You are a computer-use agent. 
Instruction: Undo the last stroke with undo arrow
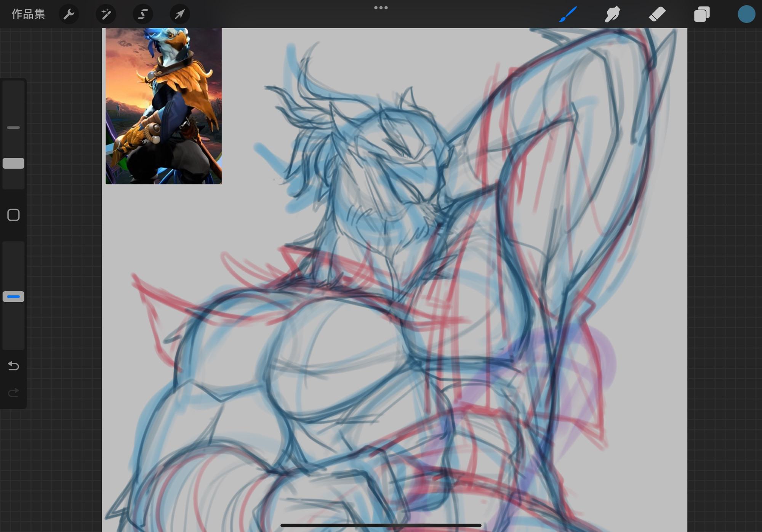(13, 366)
